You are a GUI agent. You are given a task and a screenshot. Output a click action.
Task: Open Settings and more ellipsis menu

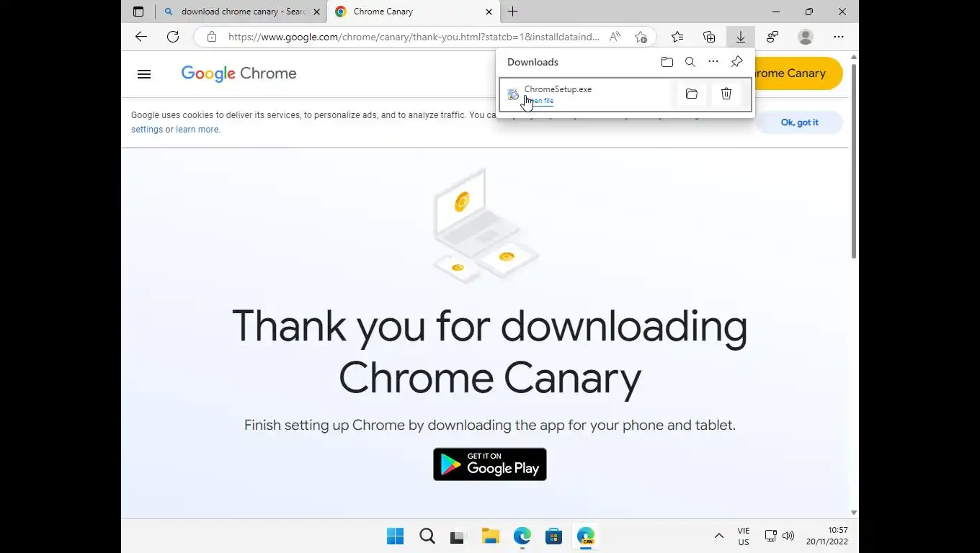tap(839, 37)
